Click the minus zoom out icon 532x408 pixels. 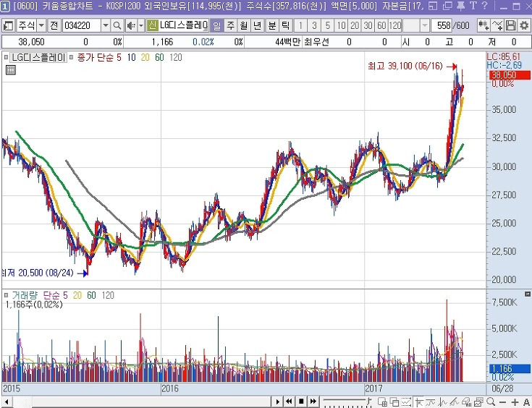coord(503,402)
